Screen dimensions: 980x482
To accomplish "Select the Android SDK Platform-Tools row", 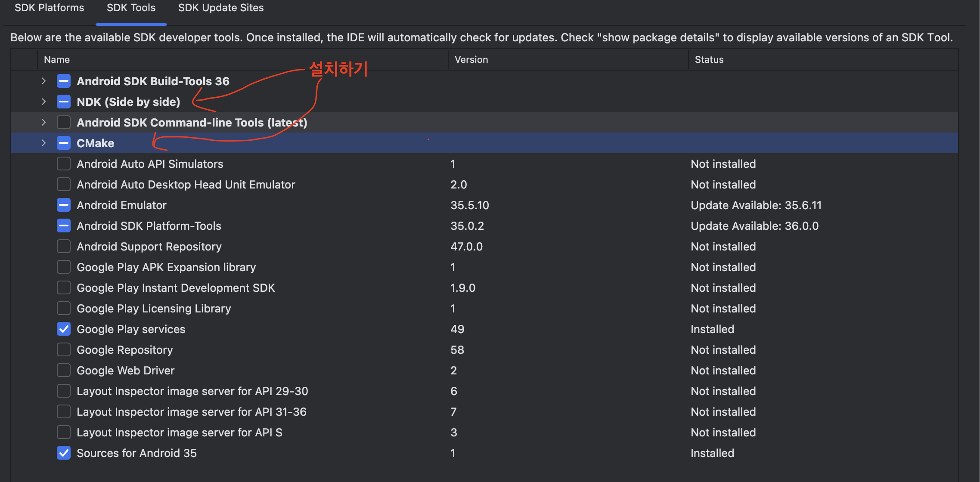I will [x=149, y=226].
